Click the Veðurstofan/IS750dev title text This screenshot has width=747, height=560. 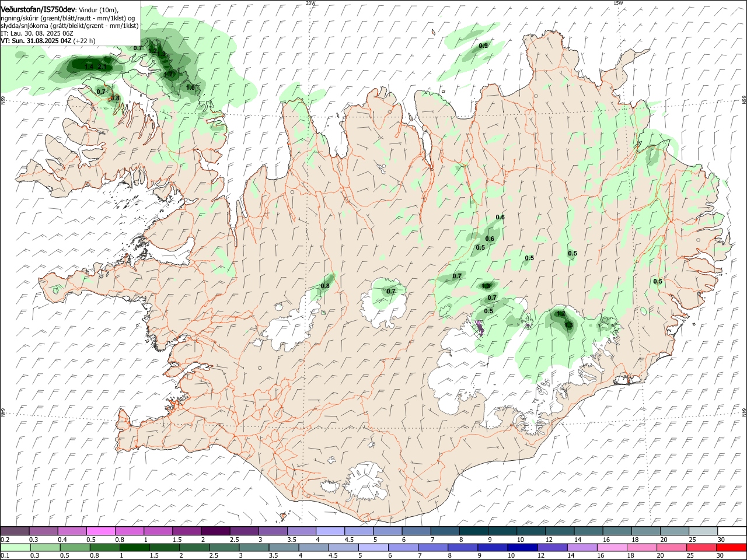[x=38, y=9]
